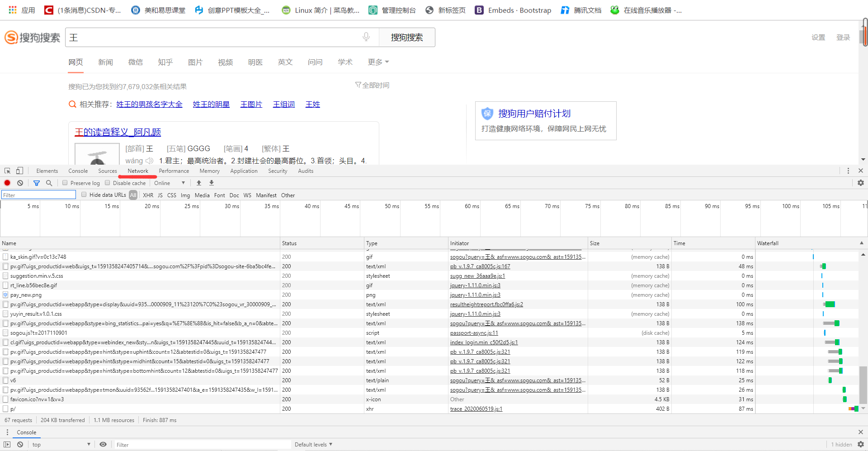Viewport: 868px width, 451px height.
Task: Click the console Filter input field
Action: click(203, 445)
